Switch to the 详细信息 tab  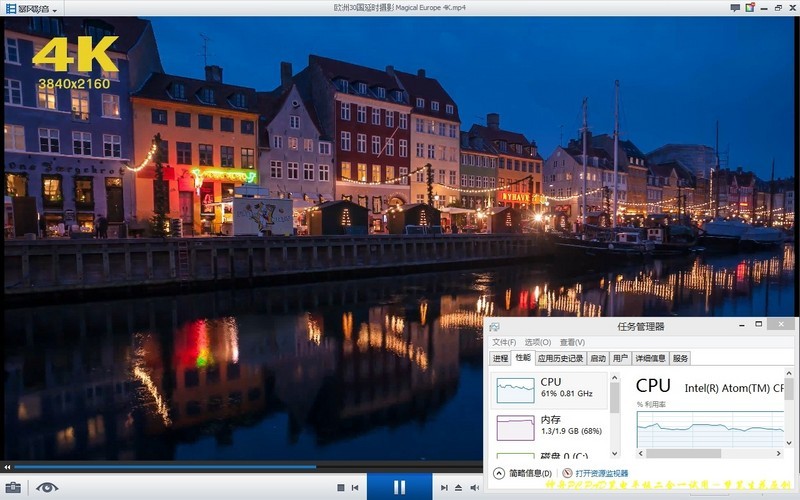[x=650, y=358]
